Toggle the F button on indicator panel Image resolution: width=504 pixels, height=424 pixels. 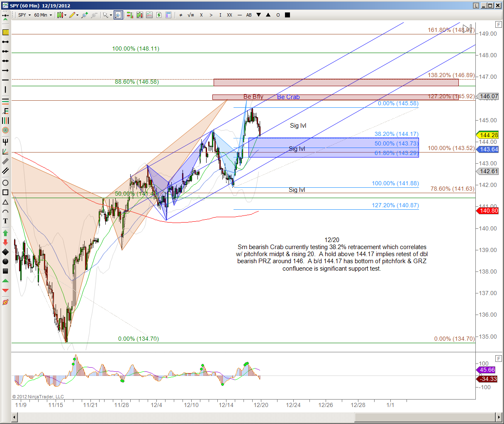498,359
